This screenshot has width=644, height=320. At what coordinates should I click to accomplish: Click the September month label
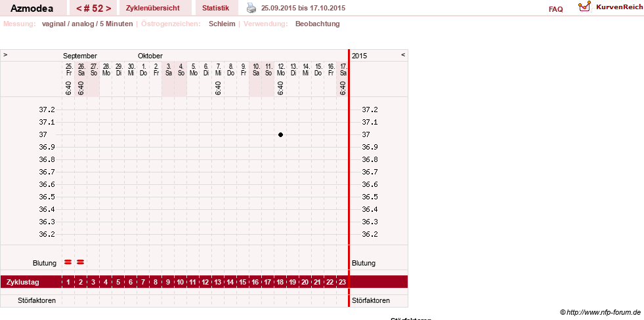(80, 56)
